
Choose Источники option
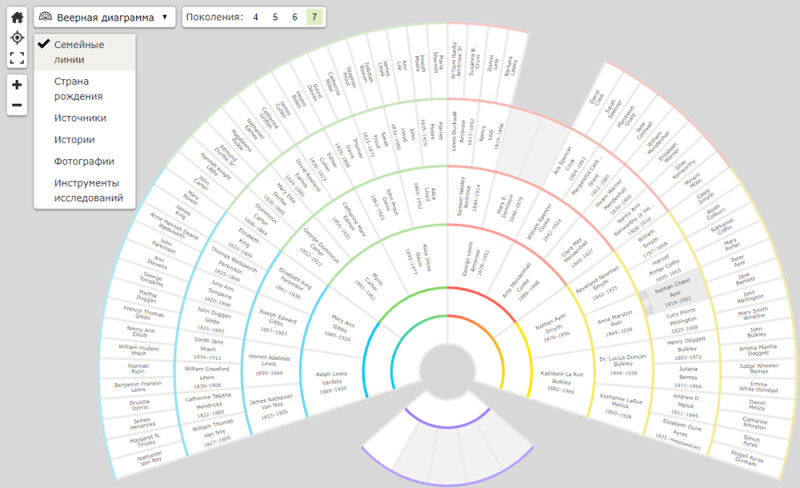[x=85, y=118]
